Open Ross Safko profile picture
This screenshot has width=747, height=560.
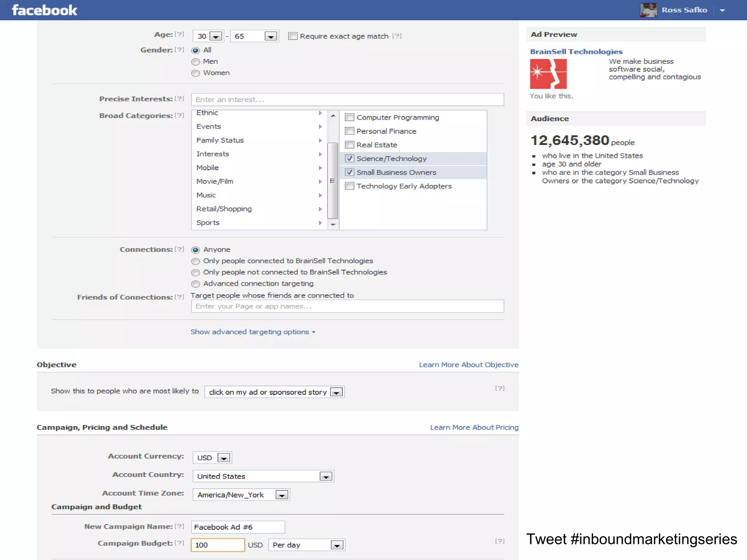(648, 10)
